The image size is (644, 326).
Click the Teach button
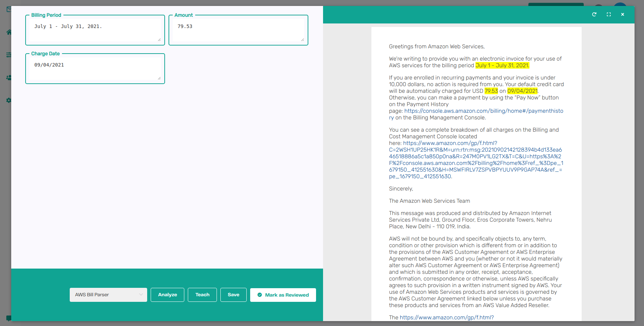point(202,295)
